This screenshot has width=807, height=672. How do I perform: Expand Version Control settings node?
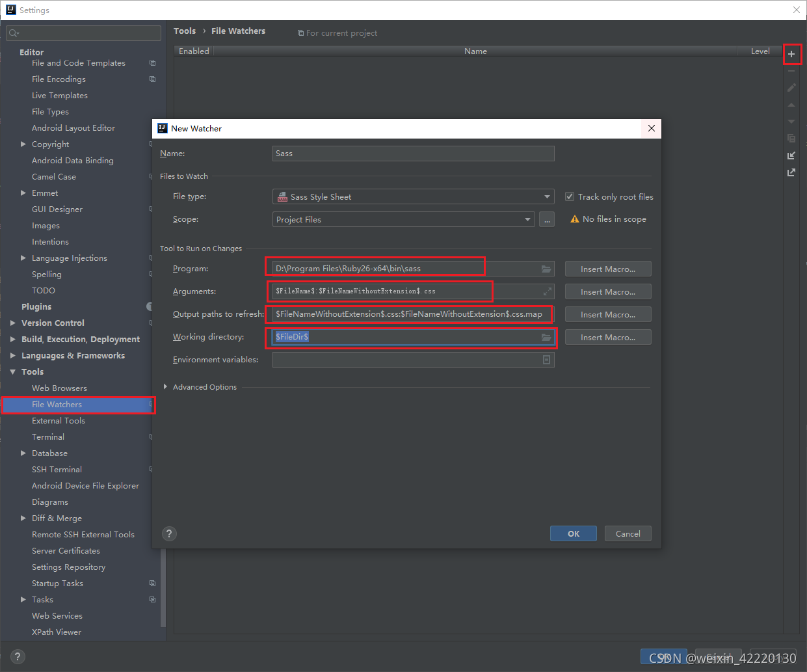pos(13,323)
